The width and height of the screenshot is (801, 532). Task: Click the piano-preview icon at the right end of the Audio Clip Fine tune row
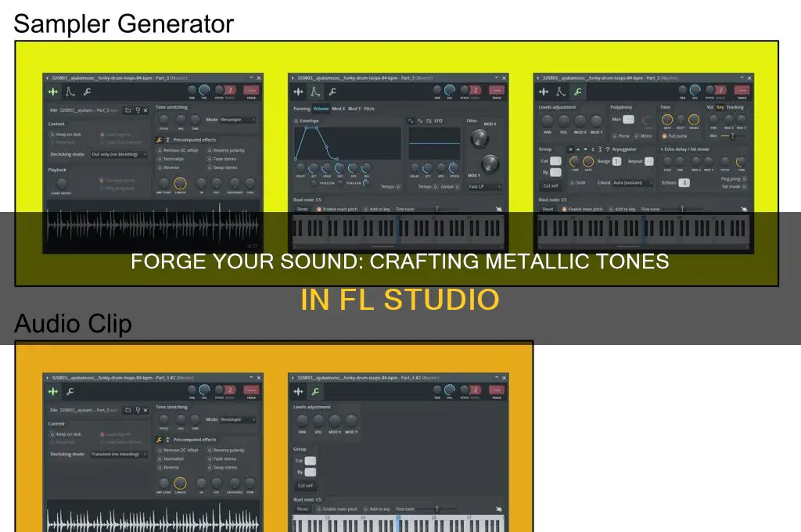click(498, 509)
